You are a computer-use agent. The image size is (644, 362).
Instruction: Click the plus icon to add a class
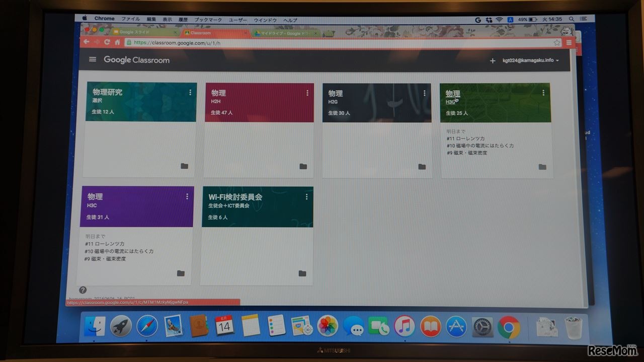[493, 61]
